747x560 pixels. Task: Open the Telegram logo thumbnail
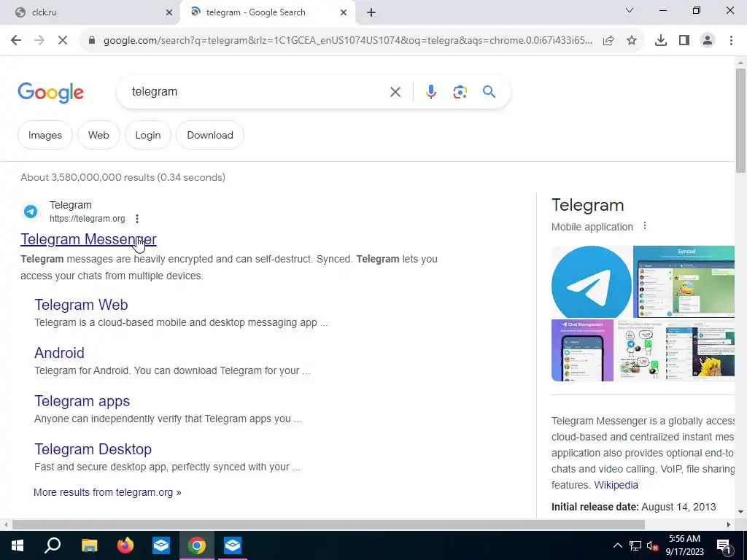[x=591, y=282]
